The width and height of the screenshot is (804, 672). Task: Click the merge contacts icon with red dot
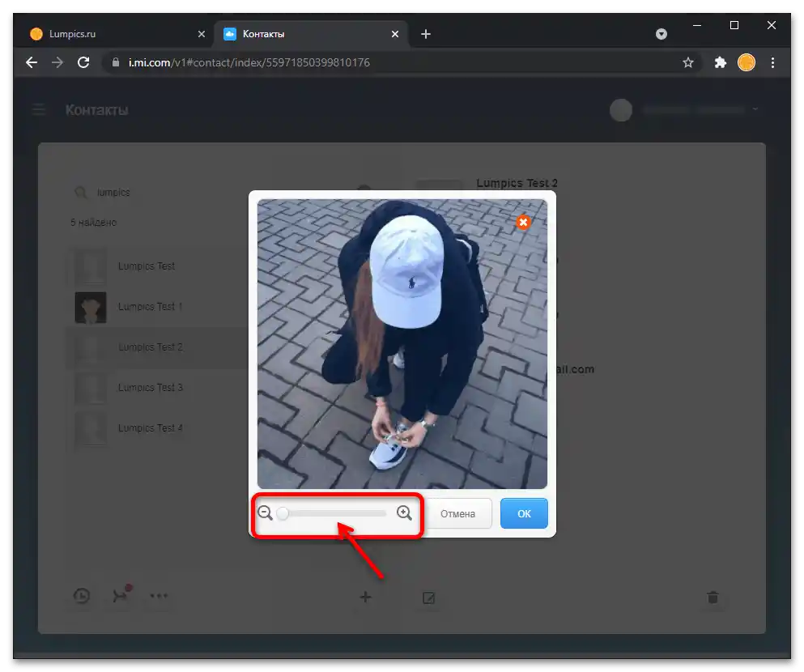[x=121, y=594]
